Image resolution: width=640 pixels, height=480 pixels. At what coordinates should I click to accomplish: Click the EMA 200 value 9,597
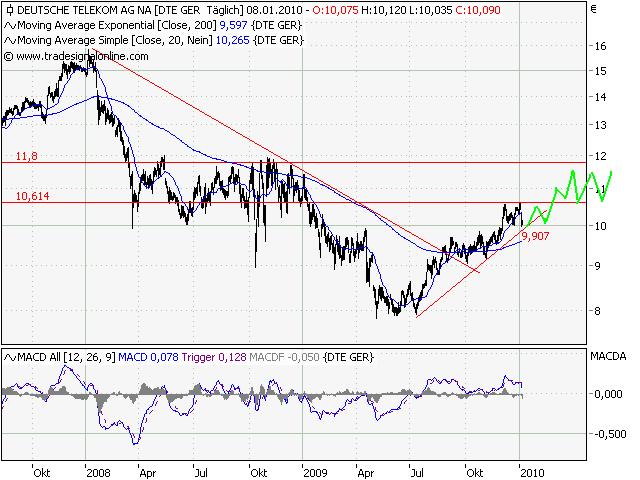coord(233,25)
